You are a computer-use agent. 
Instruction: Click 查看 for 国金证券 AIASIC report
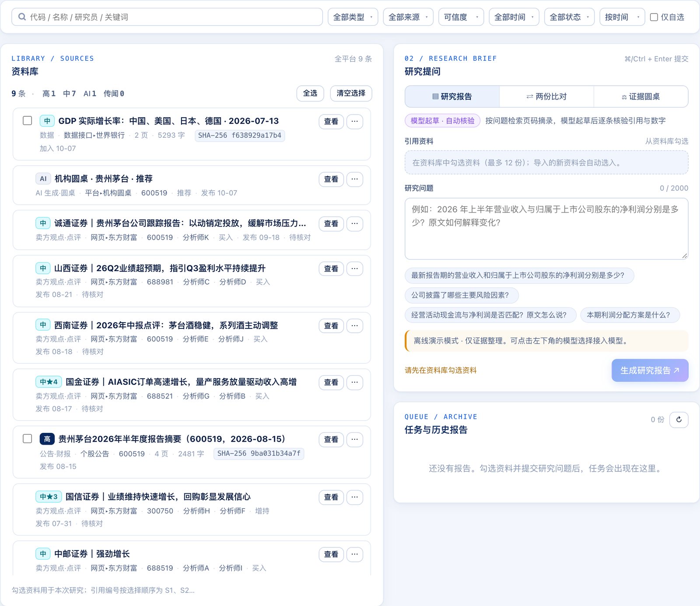(331, 382)
